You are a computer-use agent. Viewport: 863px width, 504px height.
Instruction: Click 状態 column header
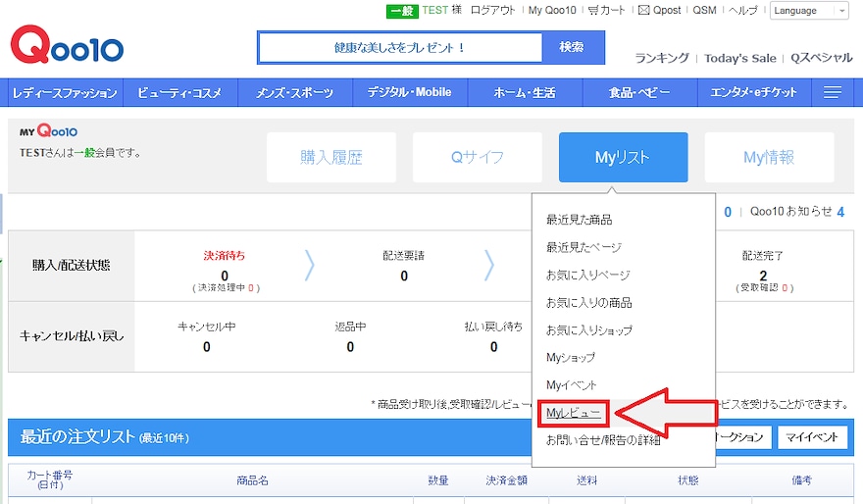[688, 480]
